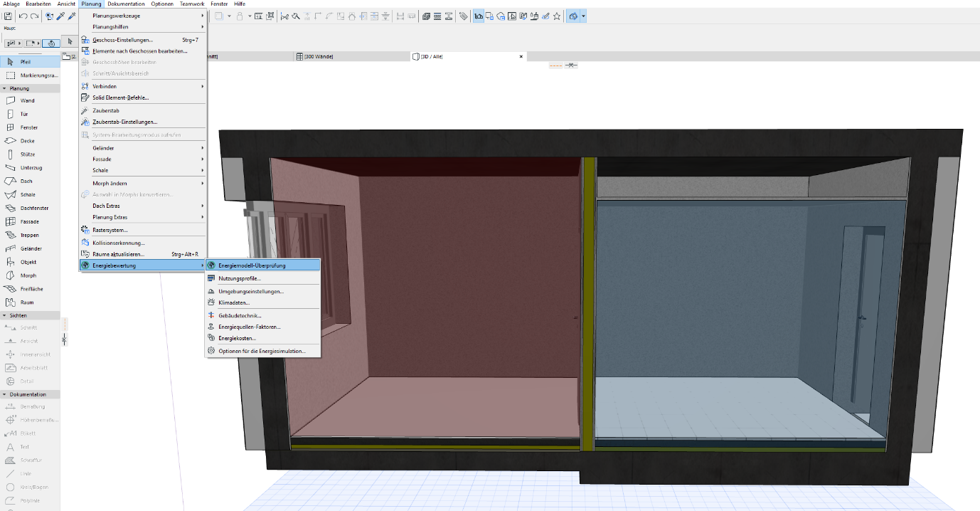Toggle the favorites star toolbar icon

coord(557,16)
